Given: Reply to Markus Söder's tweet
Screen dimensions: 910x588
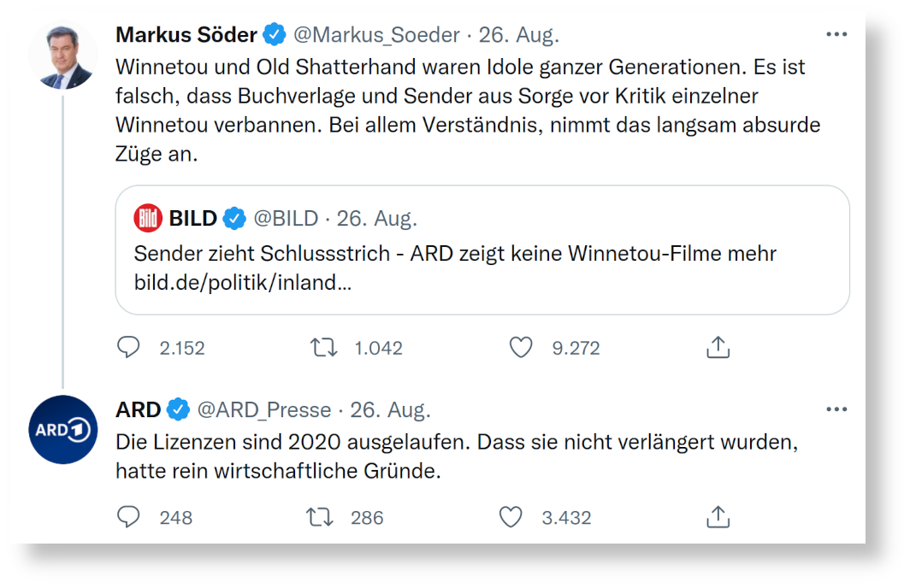Looking at the screenshot, I should point(128,348).
